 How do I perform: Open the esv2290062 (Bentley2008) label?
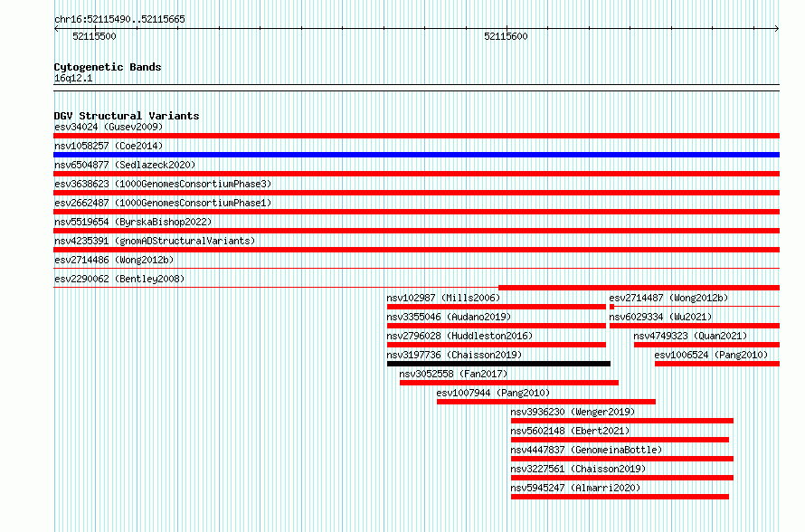(x=119, y=279)
